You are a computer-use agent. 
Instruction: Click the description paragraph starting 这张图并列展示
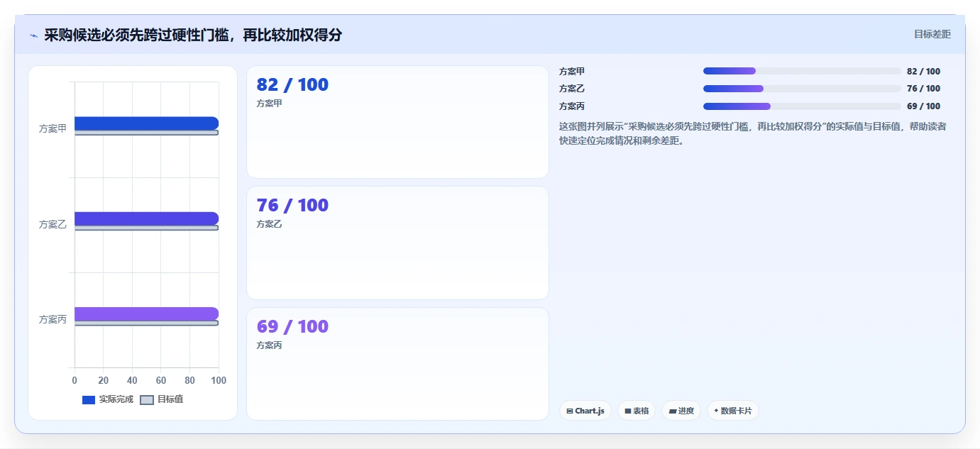click(x=752, y=133)
